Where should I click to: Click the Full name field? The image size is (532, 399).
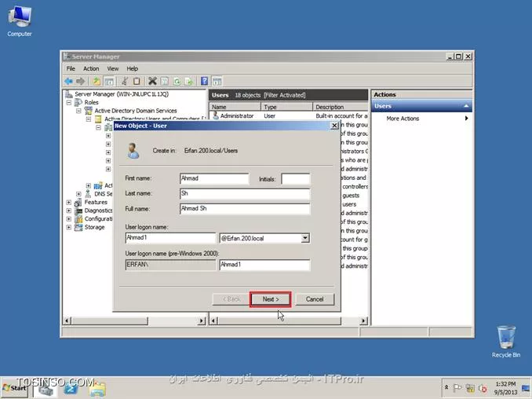tap(245, 209)
